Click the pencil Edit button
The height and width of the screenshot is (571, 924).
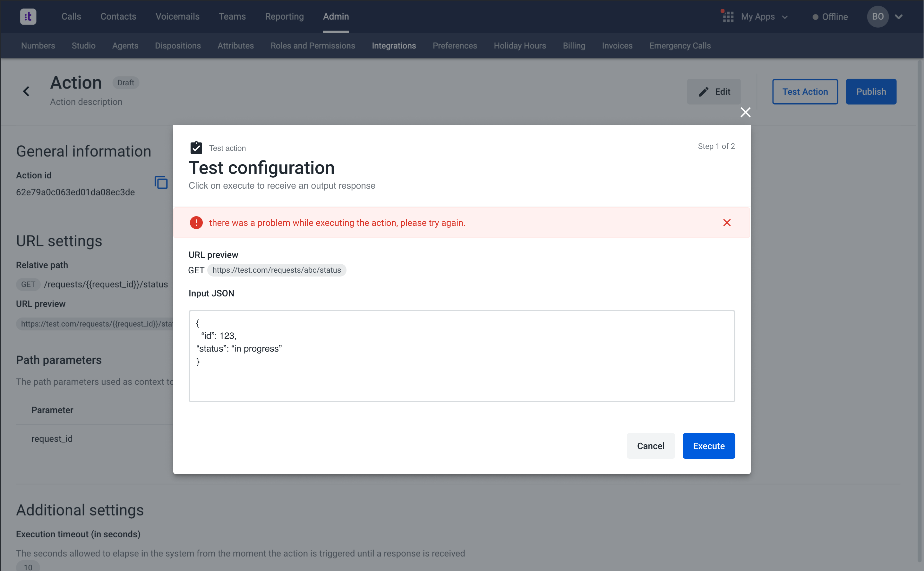click(714, 92)
